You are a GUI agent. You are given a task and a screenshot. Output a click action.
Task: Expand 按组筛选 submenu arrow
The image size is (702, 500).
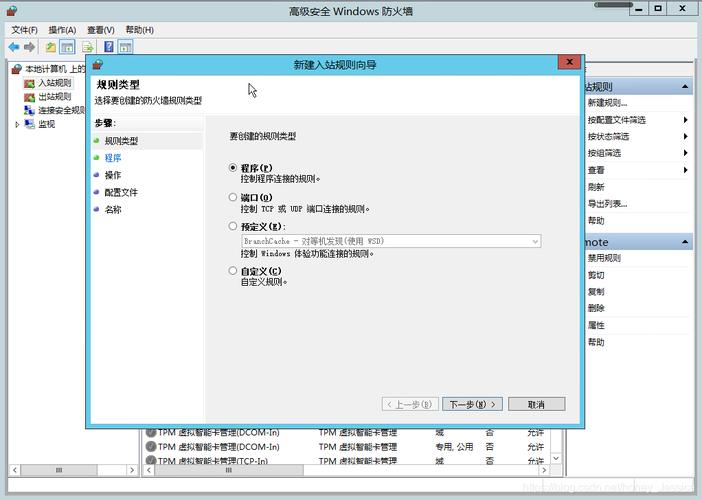tap(685, 153)
